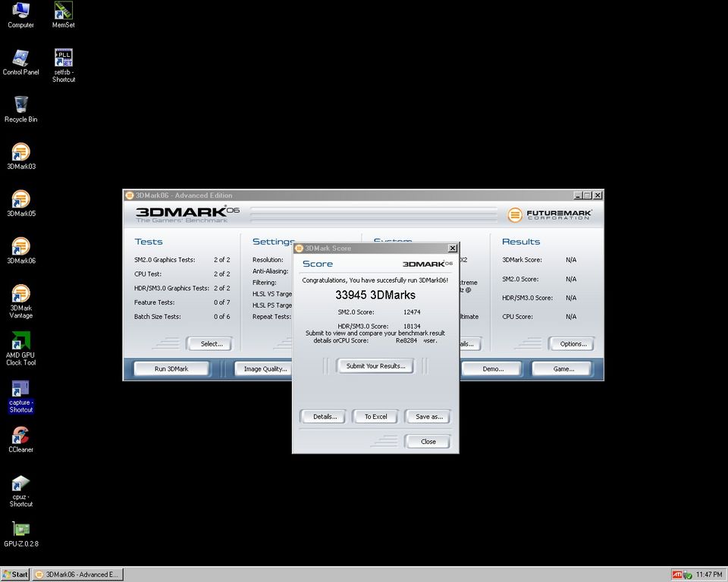Click the system clock showing 11:47 PM

(709, 574)
